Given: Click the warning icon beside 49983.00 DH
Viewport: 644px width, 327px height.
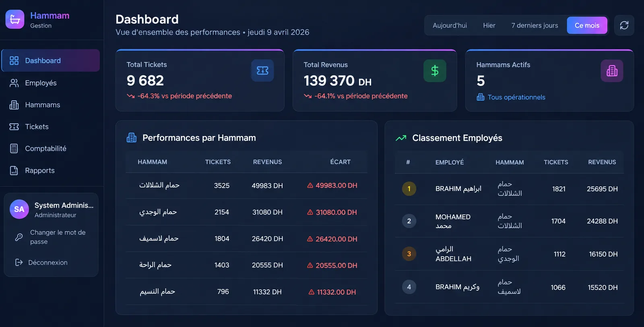Looking at the screenshot, I should coord(310,186).
